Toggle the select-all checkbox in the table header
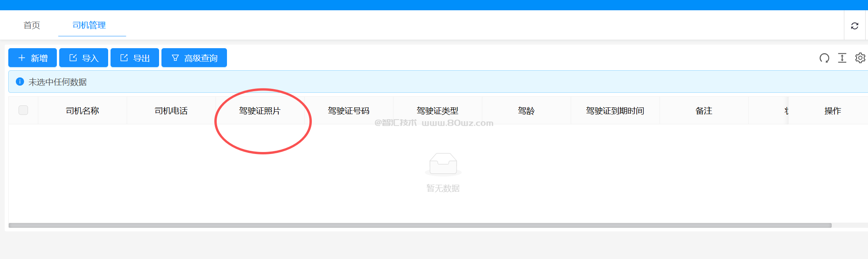This screenshot has width=868, height=259. pyautogui.click(x=23, y=110)
